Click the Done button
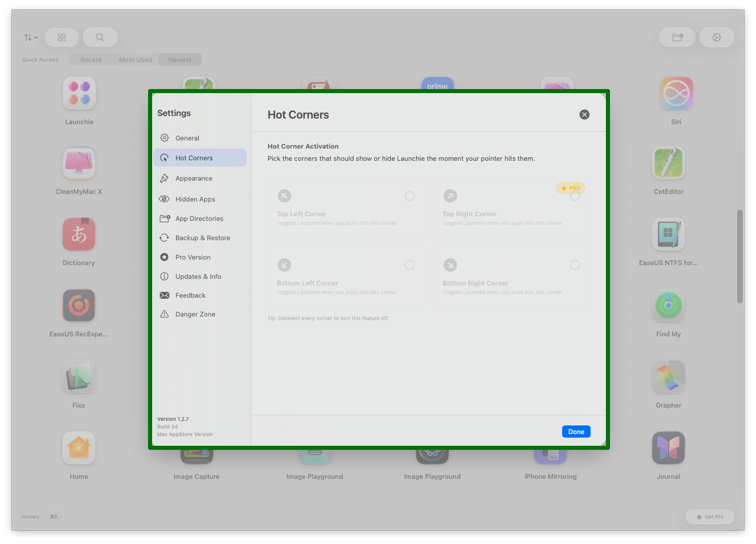Viewport: 756px width, 544px height. (576, 432)
